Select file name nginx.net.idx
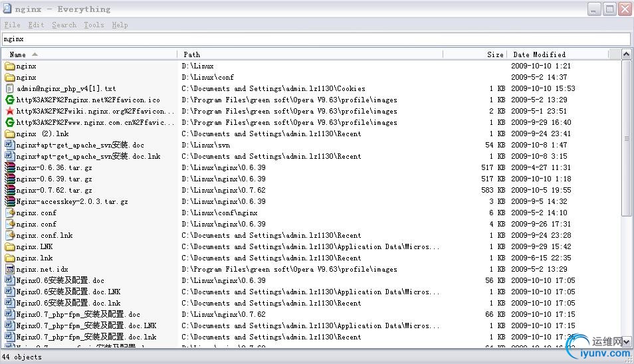634x364 pixels. (x=42, y=270)
